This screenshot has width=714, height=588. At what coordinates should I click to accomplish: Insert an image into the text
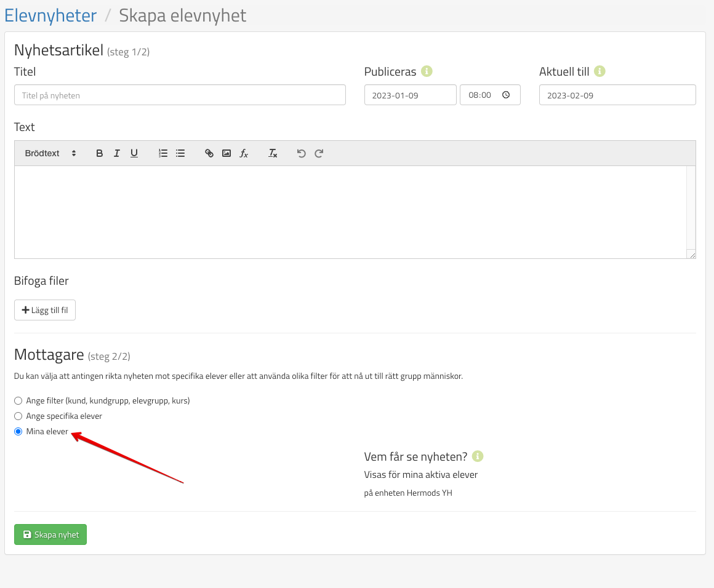coord(227,153)
